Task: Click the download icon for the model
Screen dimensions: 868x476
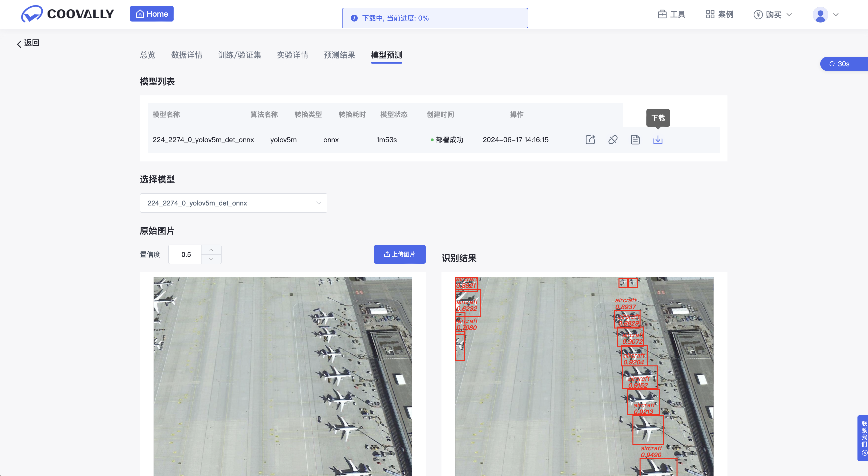Action: coord(658,140)
